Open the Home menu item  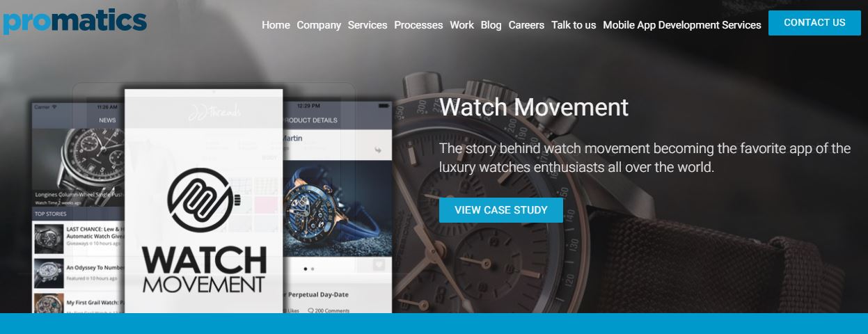[x=276, y=25]
